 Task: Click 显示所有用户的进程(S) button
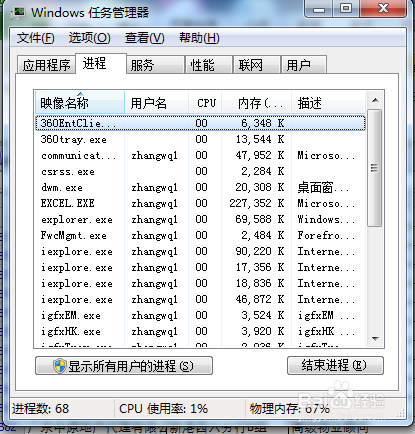pyautogui.click(x=124, y=366)
